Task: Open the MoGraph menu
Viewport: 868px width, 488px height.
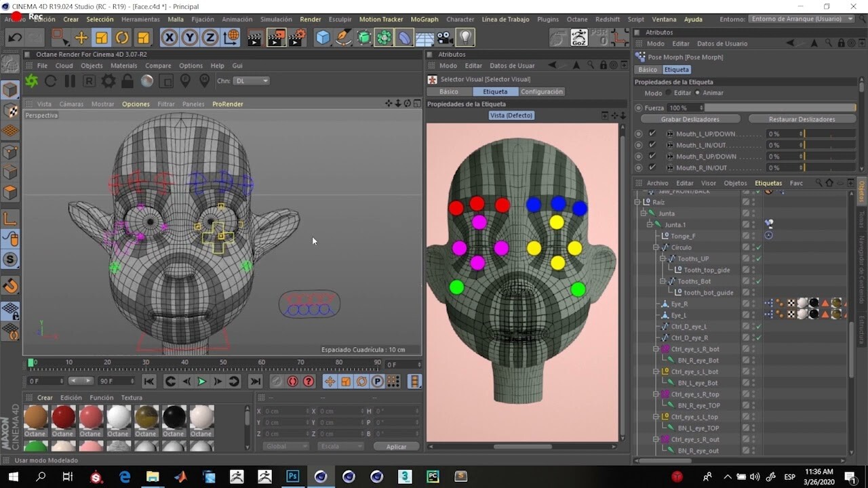Action: click(424, 19)
